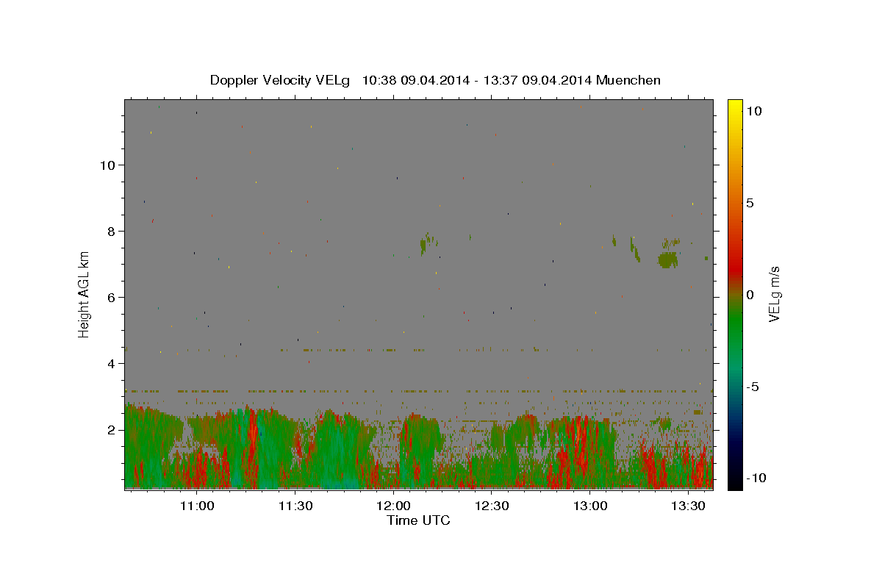Click the colorbar label 5

749,203
